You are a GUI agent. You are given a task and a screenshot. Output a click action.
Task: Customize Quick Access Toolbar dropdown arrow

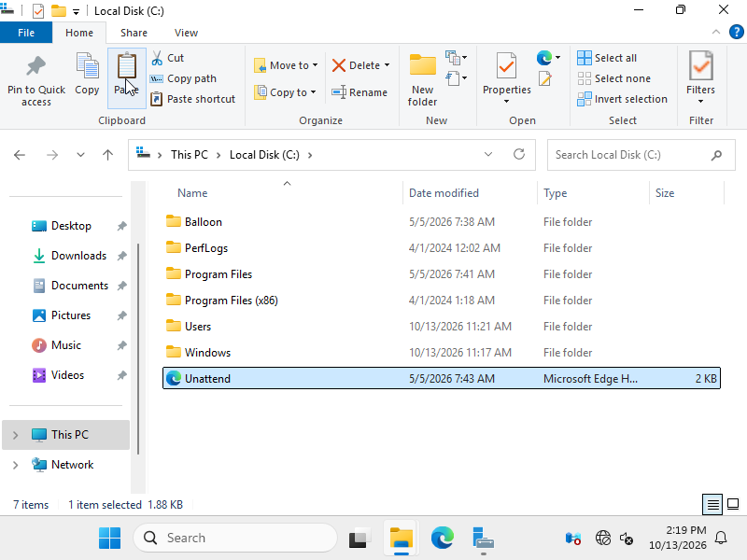(76, 12)
